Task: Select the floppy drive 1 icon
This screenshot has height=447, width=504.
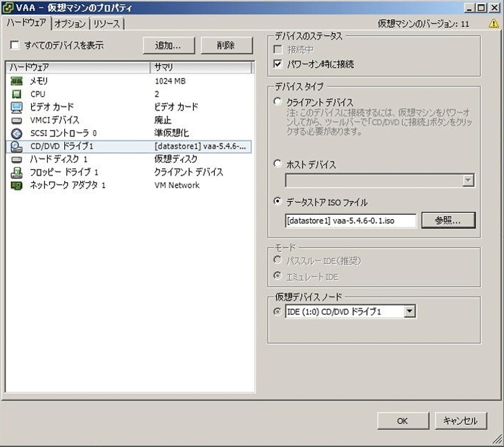Action: click(x=17, y=172)
